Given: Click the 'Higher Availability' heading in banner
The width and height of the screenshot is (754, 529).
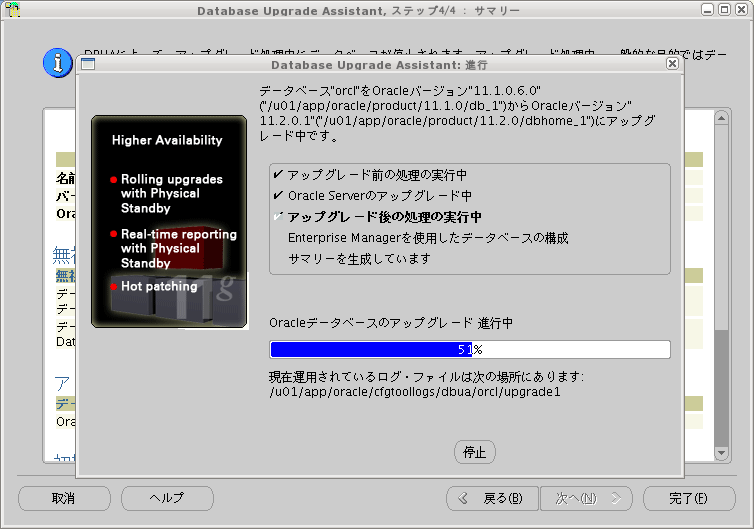Looking at the screenshot, I should [x=167, y=140].
